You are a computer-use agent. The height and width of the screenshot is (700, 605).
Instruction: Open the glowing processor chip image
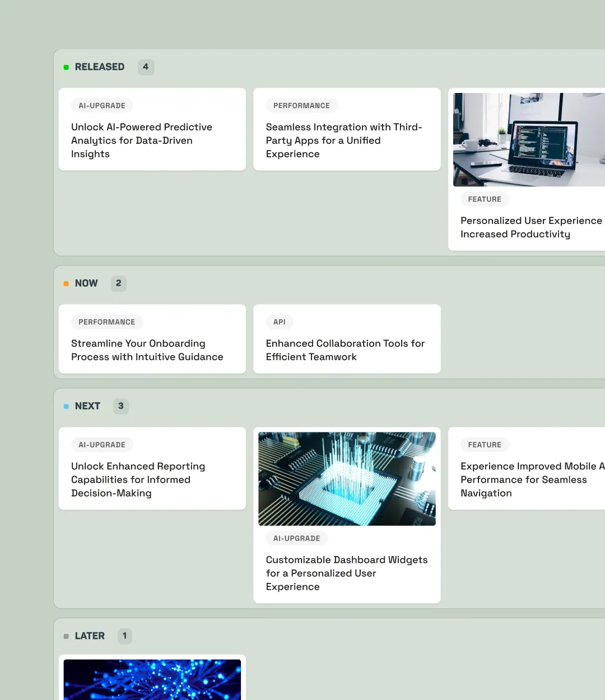coord(347,479)
